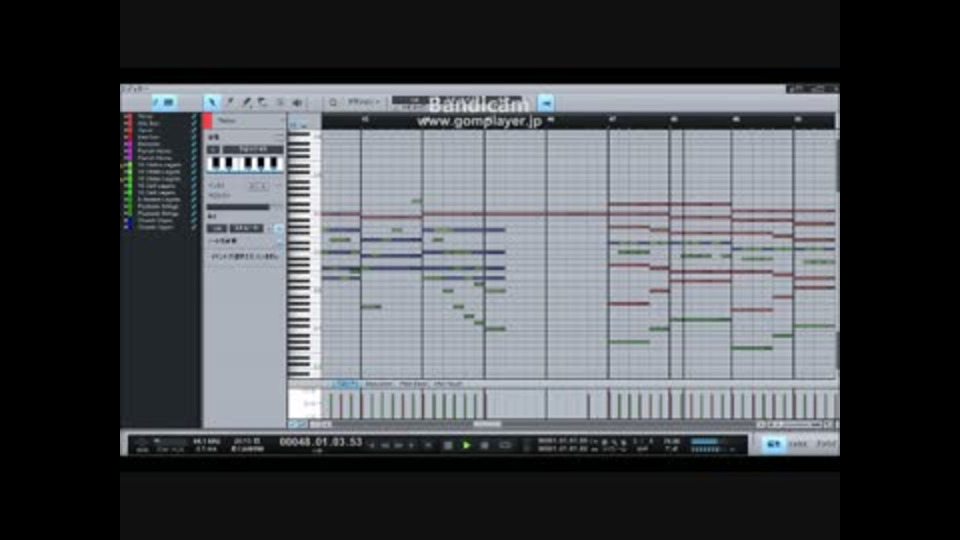Select the Mute tool

click(x=280, y=102)
